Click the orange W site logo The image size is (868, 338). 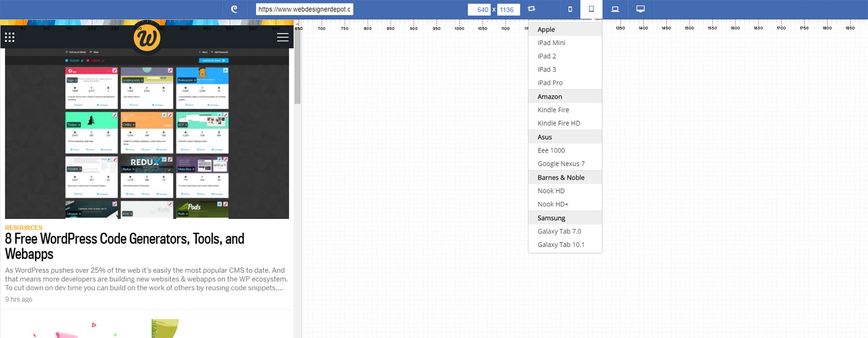[147, 38]
